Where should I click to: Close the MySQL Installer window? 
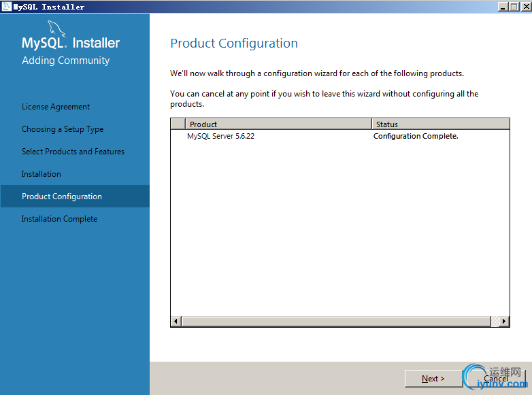pos(527,6)
